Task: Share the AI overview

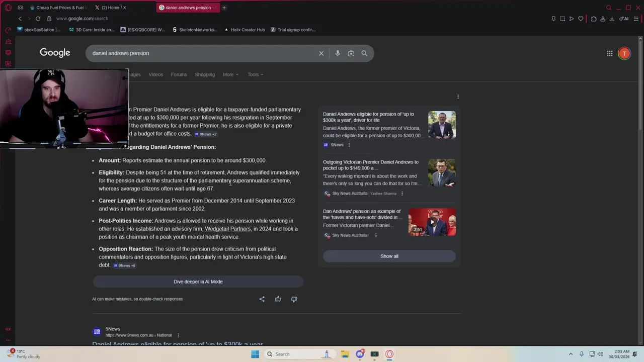Action: (262, 299)
